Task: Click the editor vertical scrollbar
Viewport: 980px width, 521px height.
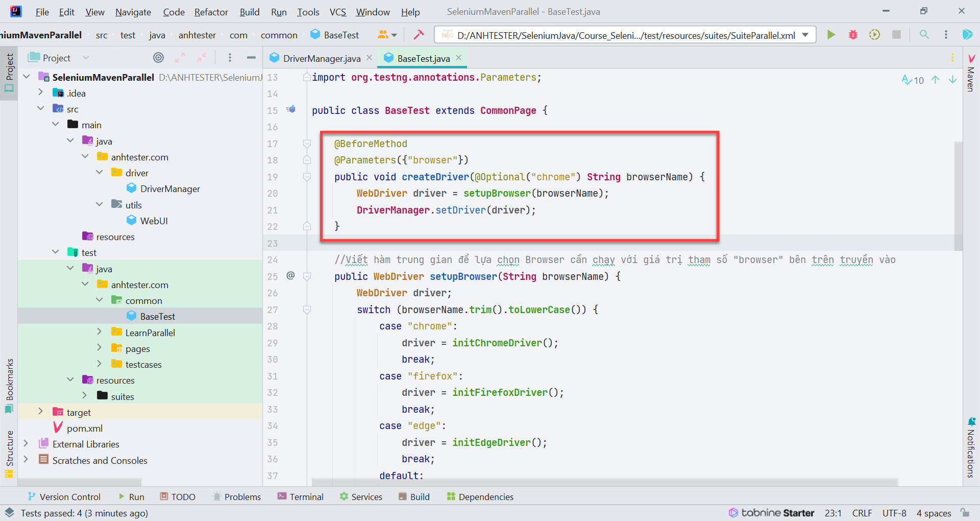Action: pos(958,196)
